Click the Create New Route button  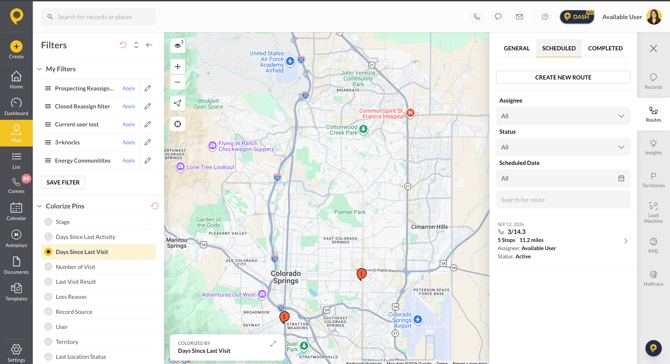pos(563,77)
